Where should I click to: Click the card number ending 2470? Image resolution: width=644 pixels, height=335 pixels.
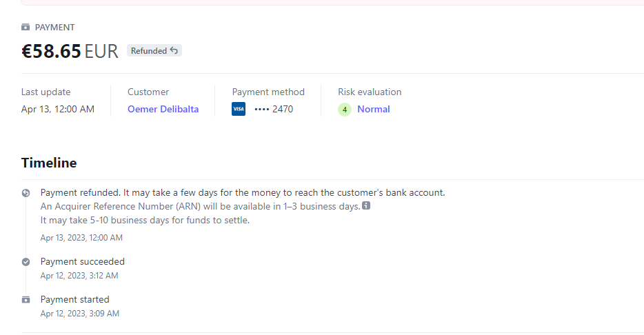tap(274, 109)
